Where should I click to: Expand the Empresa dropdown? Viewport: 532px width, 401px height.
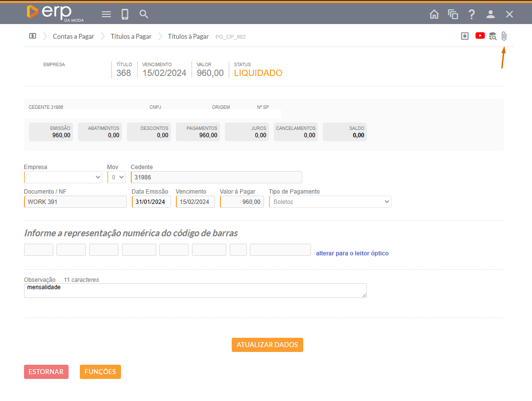tap(63, 177)
